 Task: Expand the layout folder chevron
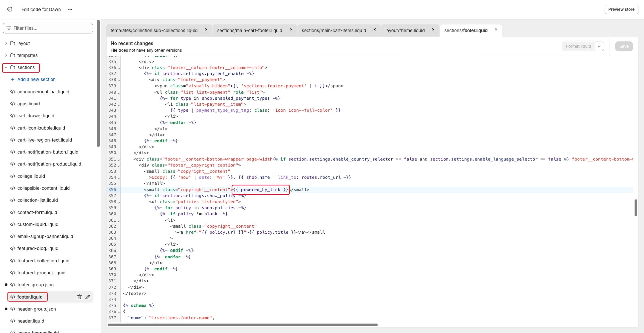[x=6, y=43]
